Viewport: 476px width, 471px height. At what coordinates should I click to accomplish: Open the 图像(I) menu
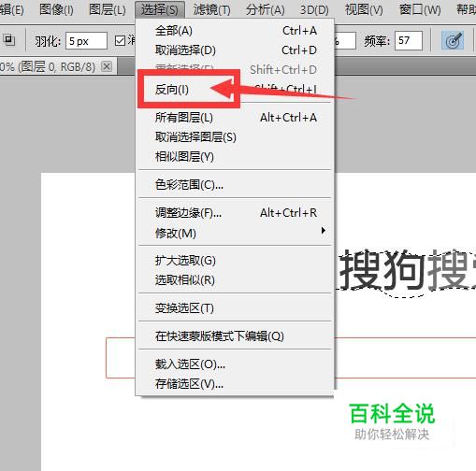[x=56, y=9]
